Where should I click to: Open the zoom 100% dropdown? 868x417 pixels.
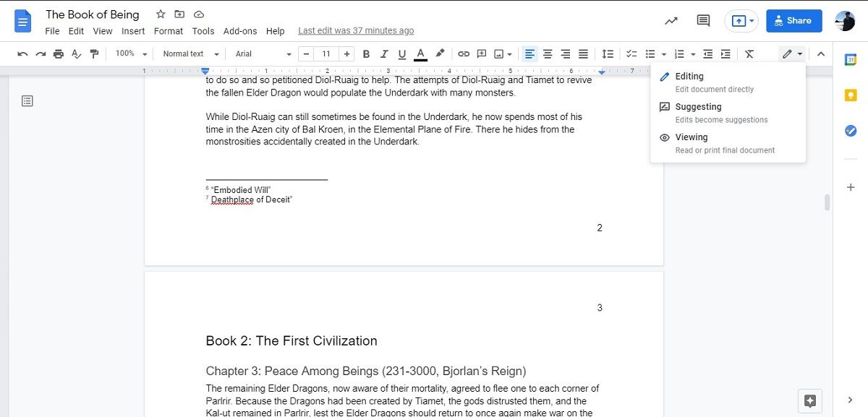[131, 54]
